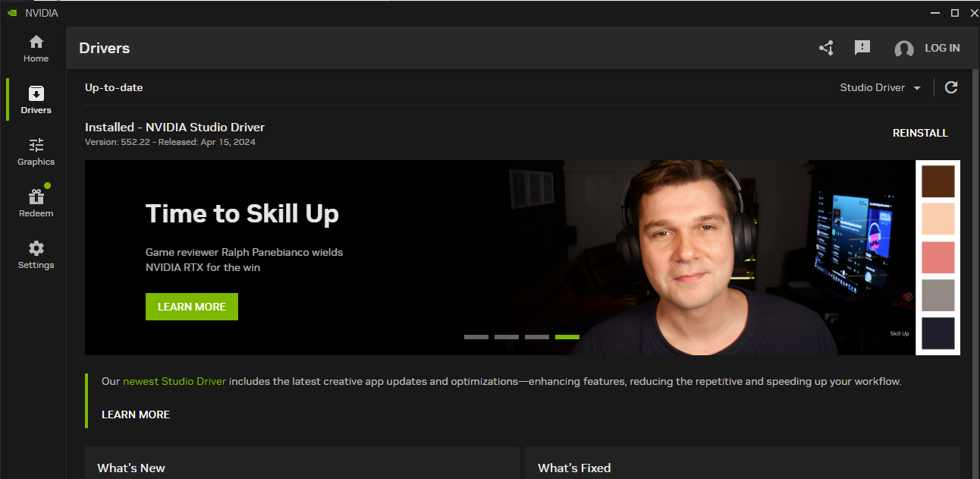Image resolution: width=980 pixels, height=479 pixels.
Task: Click Learn More under the Studio Driver note
Action: (x=135, y=414)
